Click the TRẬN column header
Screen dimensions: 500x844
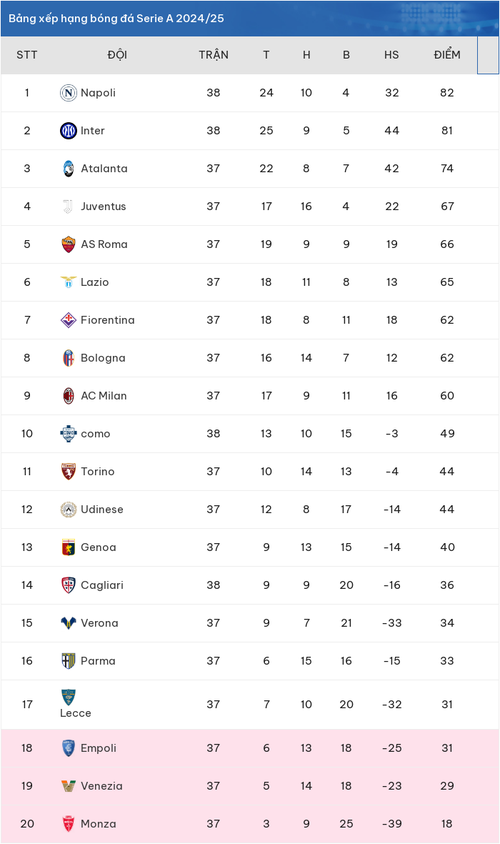214,55
